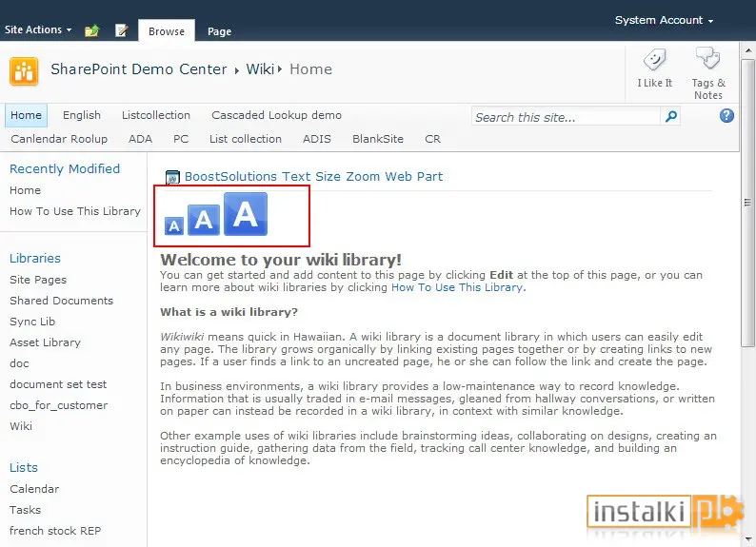Viewport: 756px width, 547px height.
Task: Open Listcollection navigation item
Action: [156, 115]
